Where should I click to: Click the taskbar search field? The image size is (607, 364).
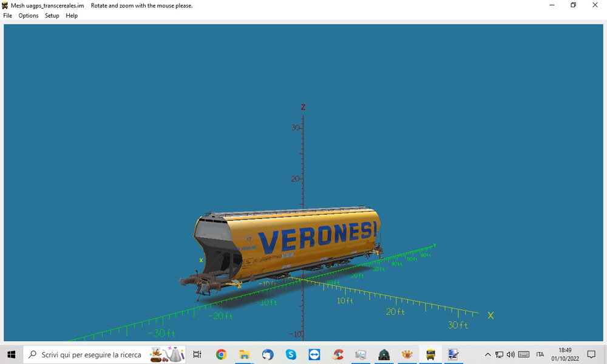tap(104, 354)
